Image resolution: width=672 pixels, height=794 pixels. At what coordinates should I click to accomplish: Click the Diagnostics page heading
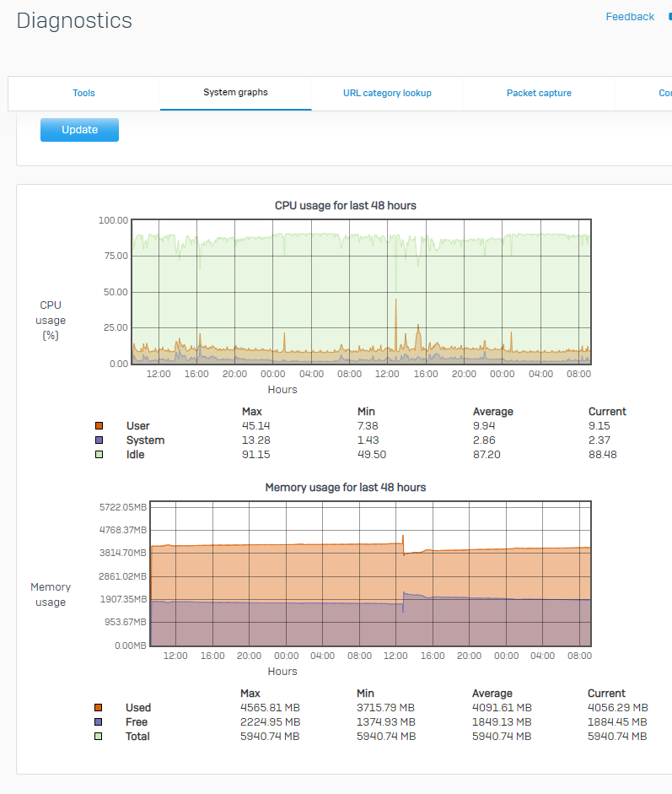(74, 21)
